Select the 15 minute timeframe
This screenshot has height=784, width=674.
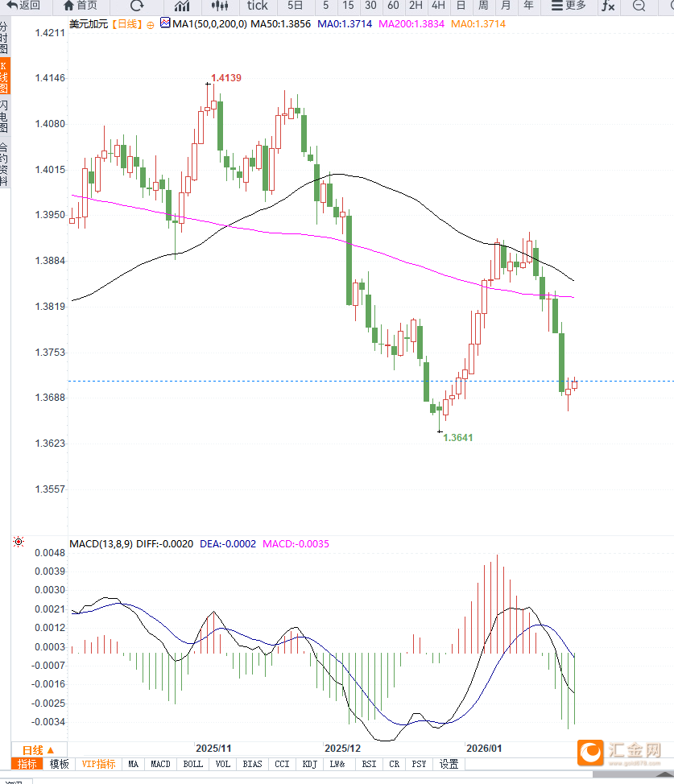pos(348,6)
